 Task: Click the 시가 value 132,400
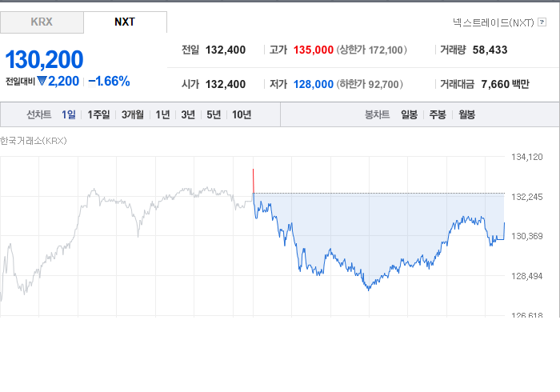click(x=226, y=84)
